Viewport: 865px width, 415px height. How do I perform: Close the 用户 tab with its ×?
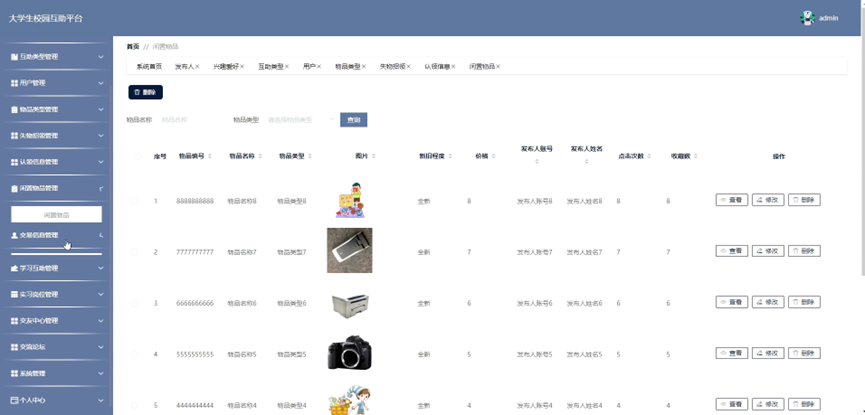[x=319, y=67]
